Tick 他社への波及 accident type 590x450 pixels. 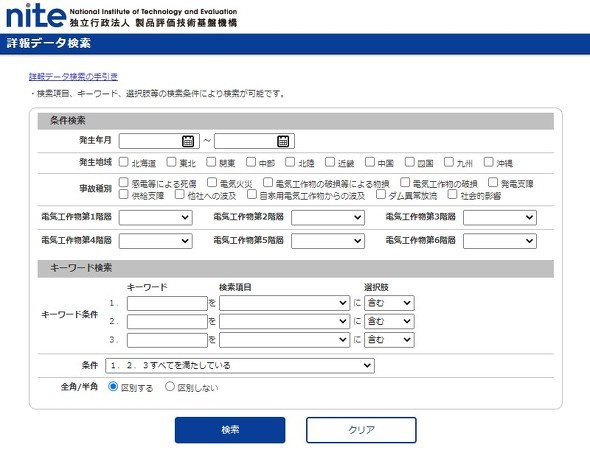click(x=179, y=195)
